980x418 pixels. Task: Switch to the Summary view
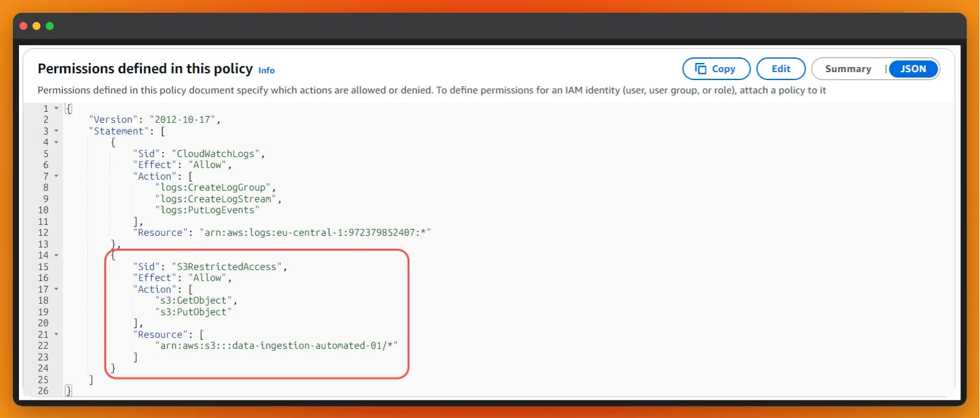click(848, 69)
